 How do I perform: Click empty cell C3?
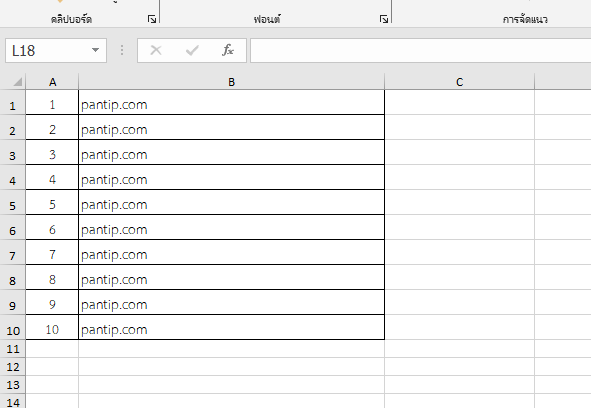point(459,152)
